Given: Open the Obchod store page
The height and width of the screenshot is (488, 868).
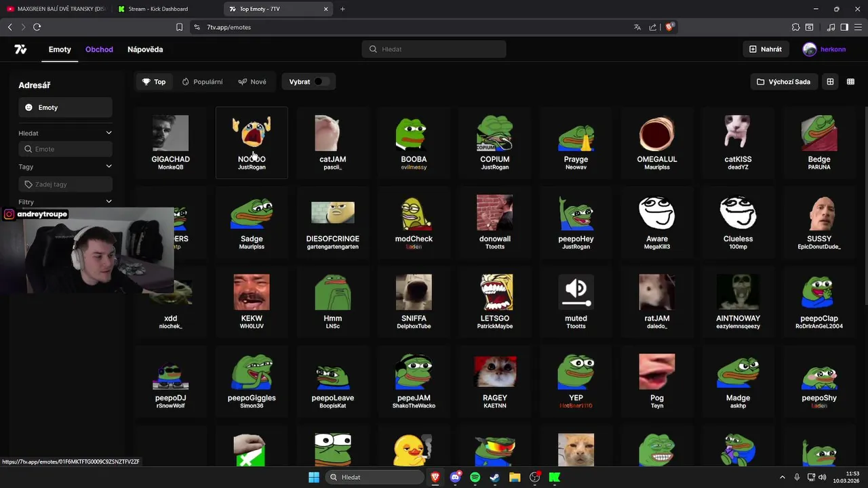Looking at the screenshot, I should pyautogui.click(x=99, y=49).
